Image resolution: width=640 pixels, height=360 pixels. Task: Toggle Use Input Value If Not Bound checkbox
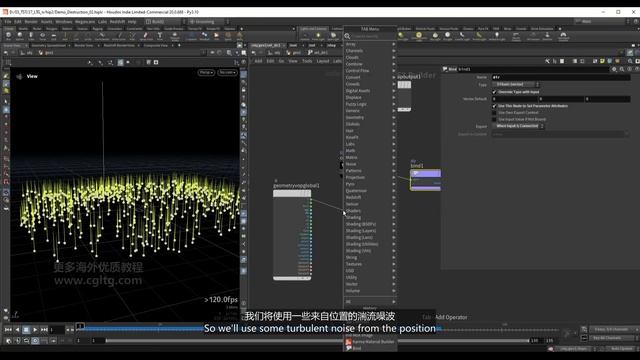(494, 119)
